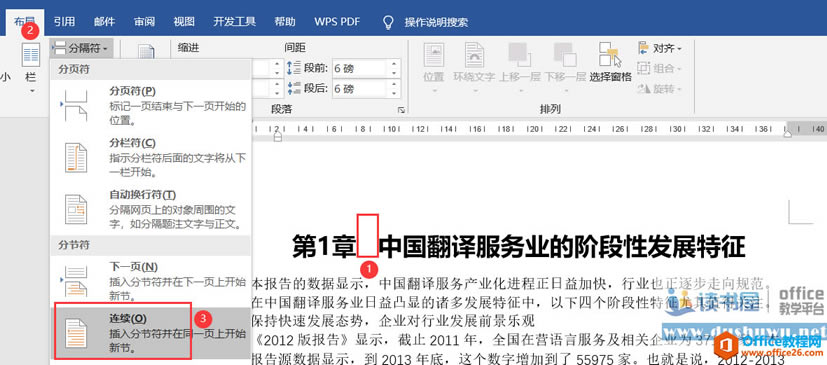This screenshot has width=827, height=365.
Task: Decrease 段后 spacing with down arrow
Action: point(394,93)
